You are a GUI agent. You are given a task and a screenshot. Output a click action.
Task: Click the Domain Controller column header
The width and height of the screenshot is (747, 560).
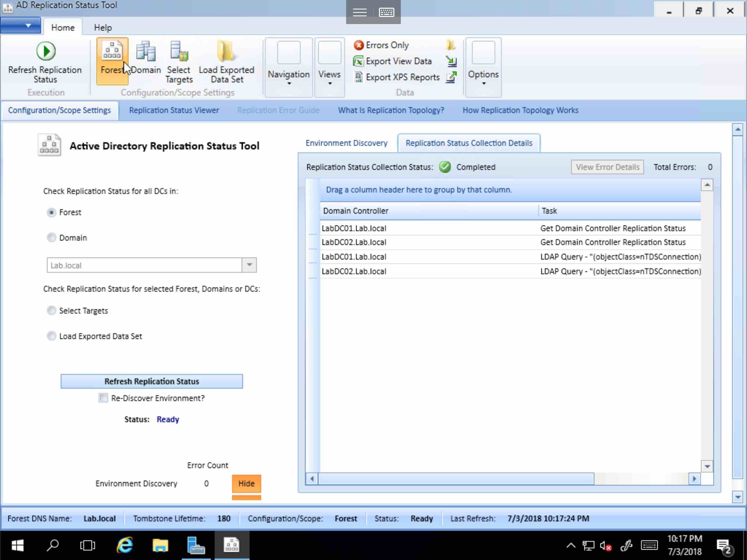point(429,211)
